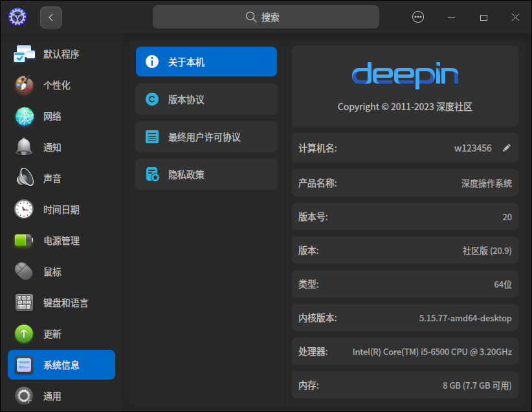Click the 内存: label
Image resolution: width=532 pixels, height=412 pixels.
pos(309,385)
